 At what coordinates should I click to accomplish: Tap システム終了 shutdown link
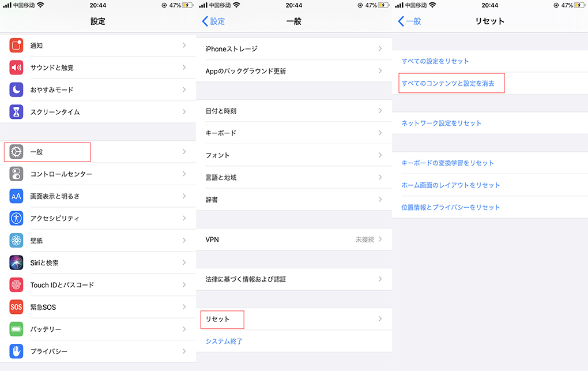click(x=224, y=342)
